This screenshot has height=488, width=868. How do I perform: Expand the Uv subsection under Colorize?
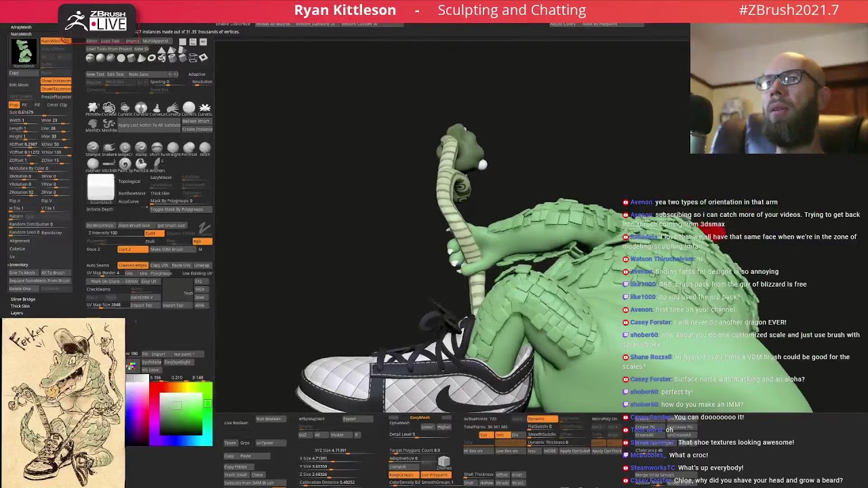pyautogui.click(x=12, y=257)
